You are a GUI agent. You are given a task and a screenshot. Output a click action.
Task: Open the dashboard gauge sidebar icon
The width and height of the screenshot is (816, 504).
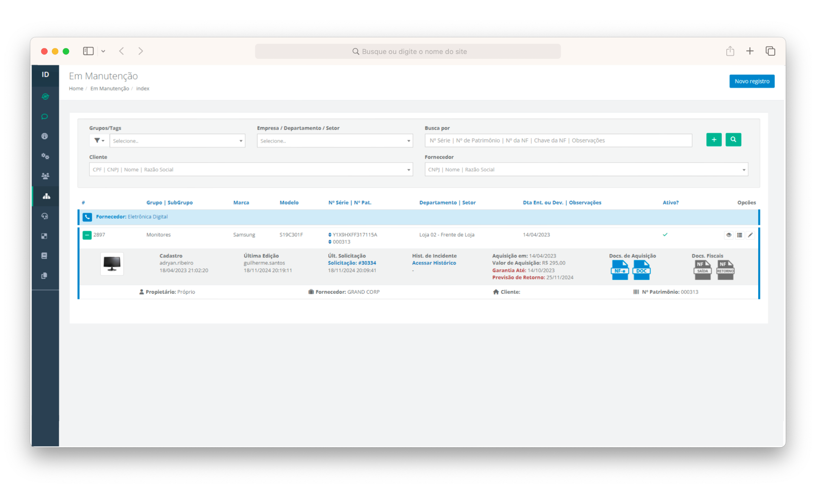(45, 136)
